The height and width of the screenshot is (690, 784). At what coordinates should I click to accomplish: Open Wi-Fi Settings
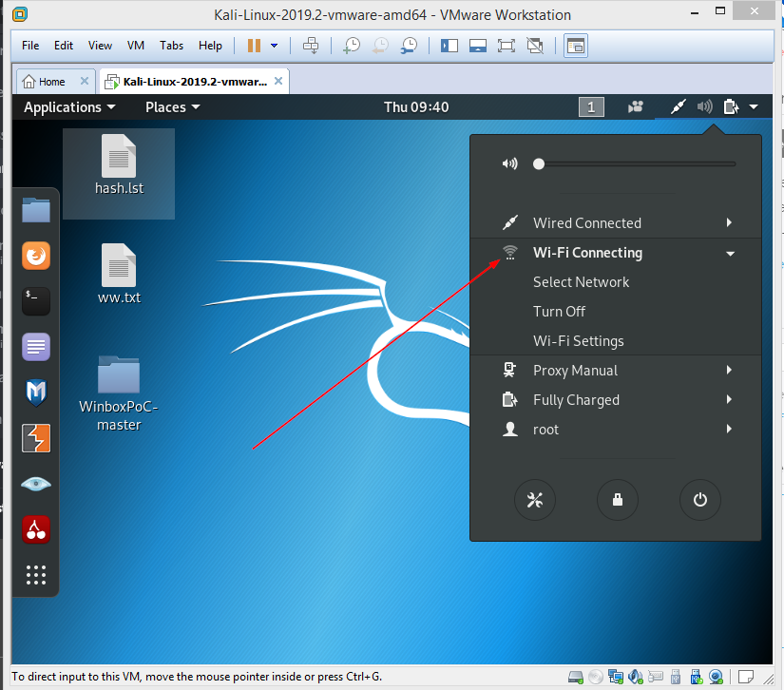click(x=579, y=341)
